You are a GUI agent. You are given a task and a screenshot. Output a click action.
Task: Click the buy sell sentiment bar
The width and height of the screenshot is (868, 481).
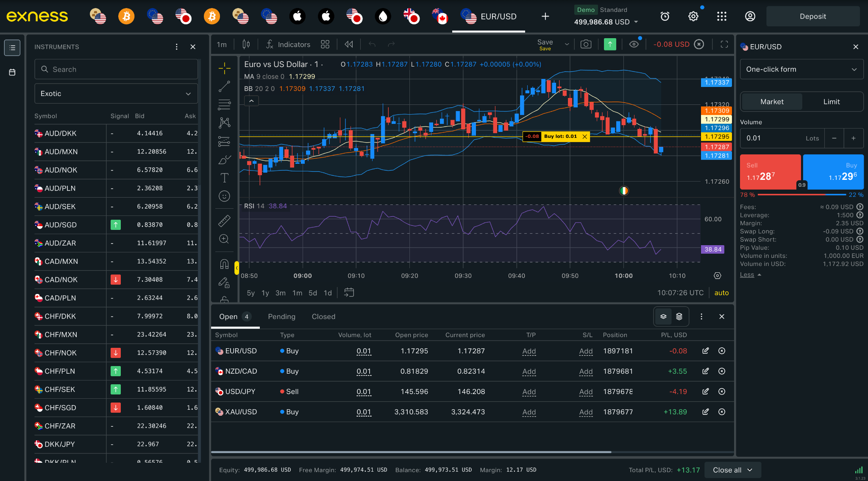(x=802, y=195)
